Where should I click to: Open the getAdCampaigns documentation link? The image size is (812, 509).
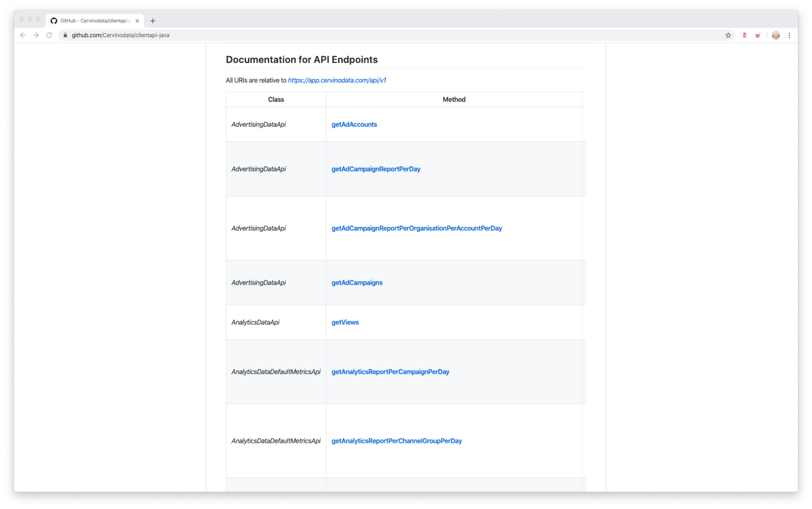[x=357, y=283]
